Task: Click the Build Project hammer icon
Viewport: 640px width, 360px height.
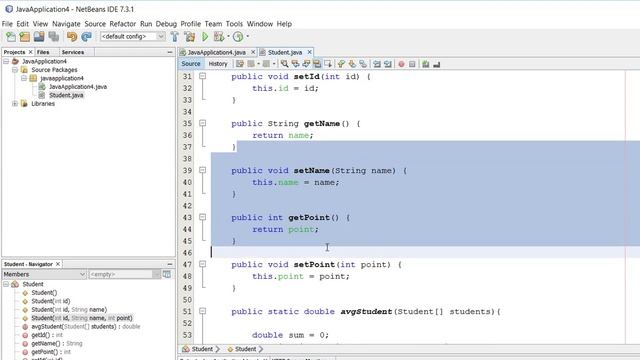Action: pyautogui.click(x=175, y=37)
